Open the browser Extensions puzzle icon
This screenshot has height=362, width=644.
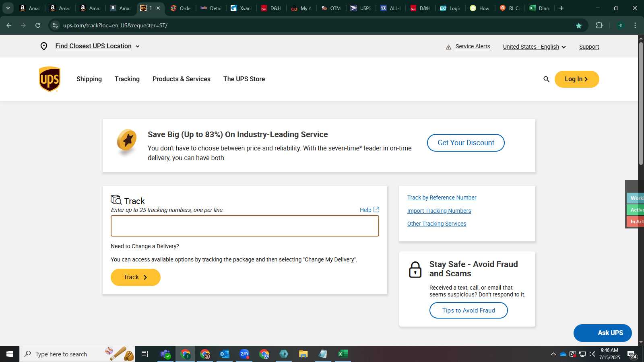click(x=599, y=25)
